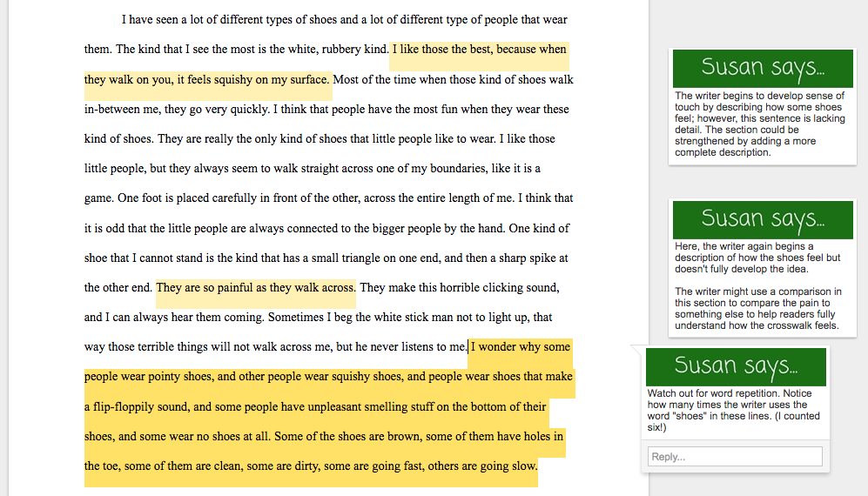Click the Reply input field in the comment
The width and height of the screenshot is (868, 496).
[734, 456]
